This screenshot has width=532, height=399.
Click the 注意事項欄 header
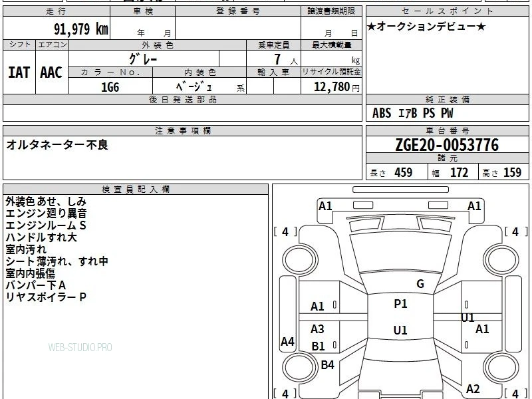[x=182, y=130]
